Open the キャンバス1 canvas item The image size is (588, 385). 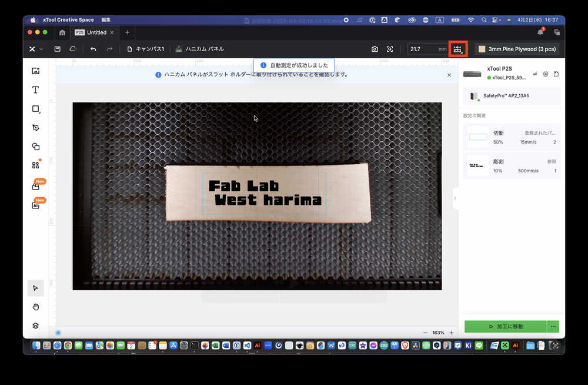(146, 49)
